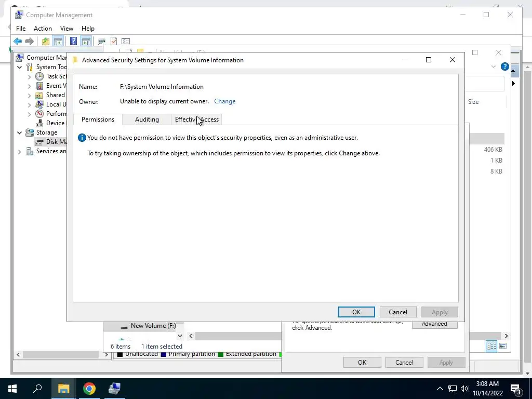
Task: Click the Unallocated black legend swatch
Action: coord(120,354)
